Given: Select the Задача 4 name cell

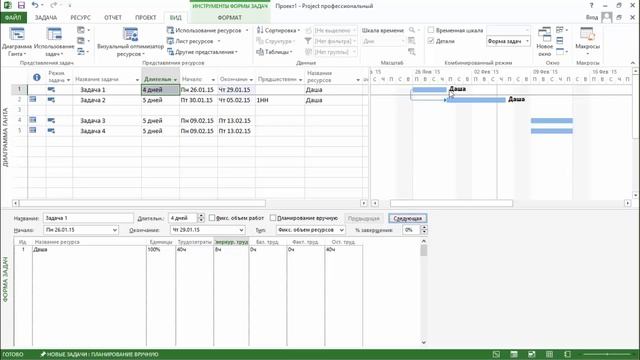Looking at the screenshot, I should click(107, 131).
